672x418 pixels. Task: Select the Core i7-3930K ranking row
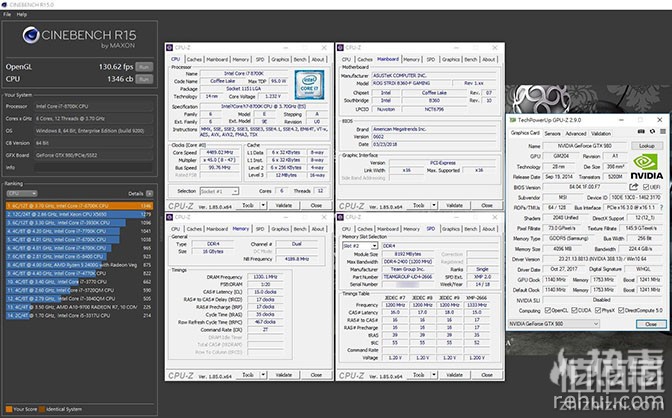tap(79, 223)
